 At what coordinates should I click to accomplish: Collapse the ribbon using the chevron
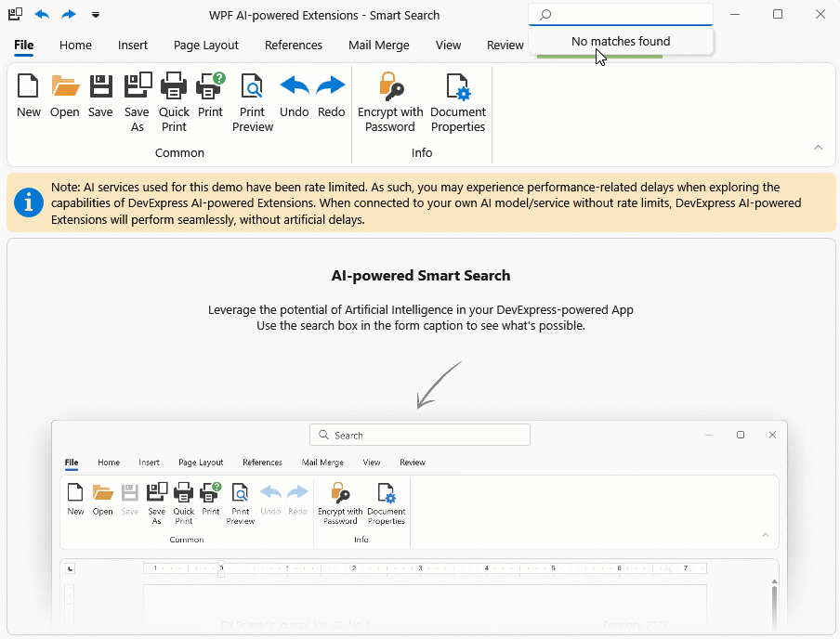818,148
